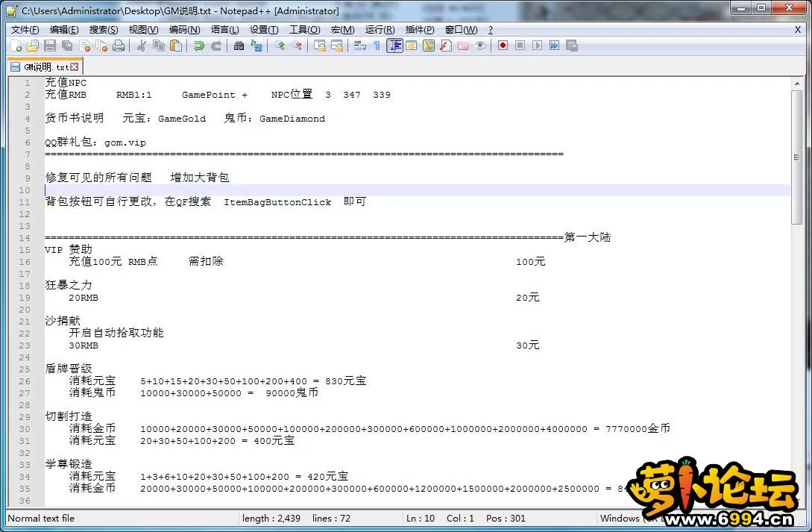812x532 pixels.
Task: Click status bar 'Pos : 301'
Action: click(506, 519)
